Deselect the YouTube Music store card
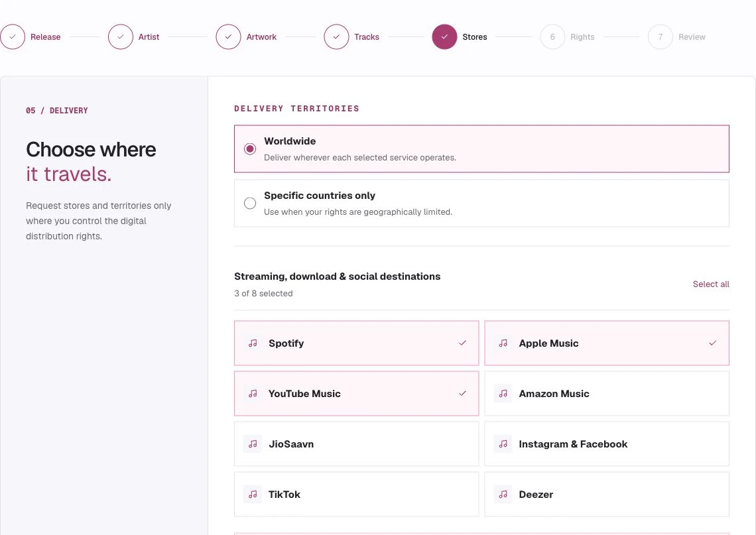 coord(356,393)
